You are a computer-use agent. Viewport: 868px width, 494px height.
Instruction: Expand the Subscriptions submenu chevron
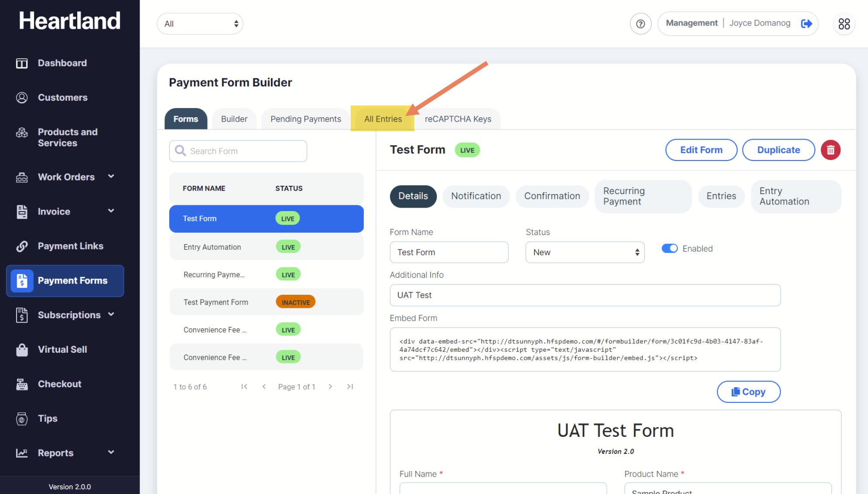(x=111, y=314)
